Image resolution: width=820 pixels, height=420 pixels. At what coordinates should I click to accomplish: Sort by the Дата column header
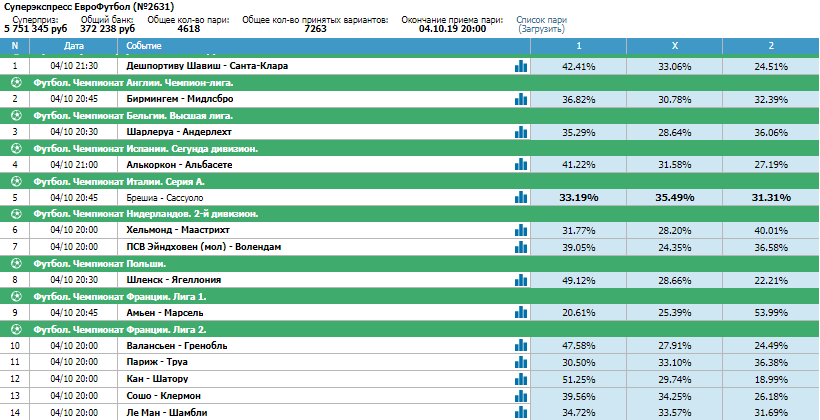pyautogui.click(x=74, y=46)
